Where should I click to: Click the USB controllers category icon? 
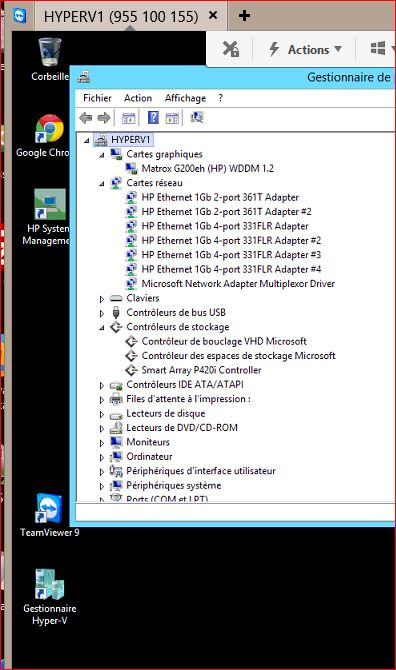pyautogui.click(x=116, y=312)
